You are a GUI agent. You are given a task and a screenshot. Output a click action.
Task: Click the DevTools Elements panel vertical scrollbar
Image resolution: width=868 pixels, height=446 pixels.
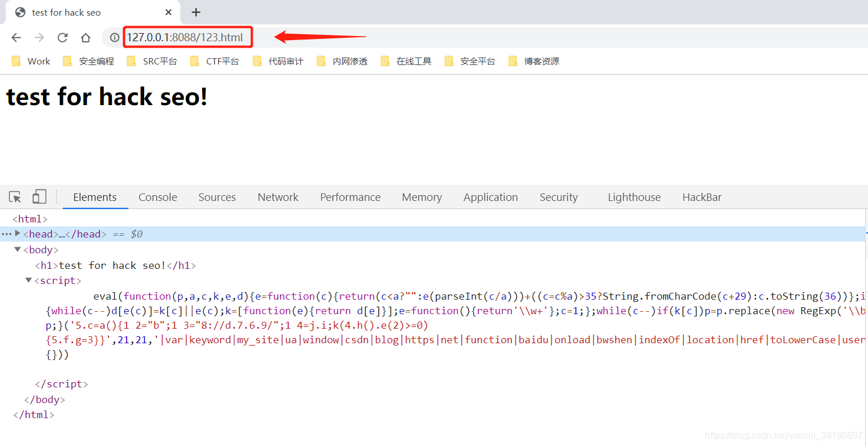click(x=866, y=233)
